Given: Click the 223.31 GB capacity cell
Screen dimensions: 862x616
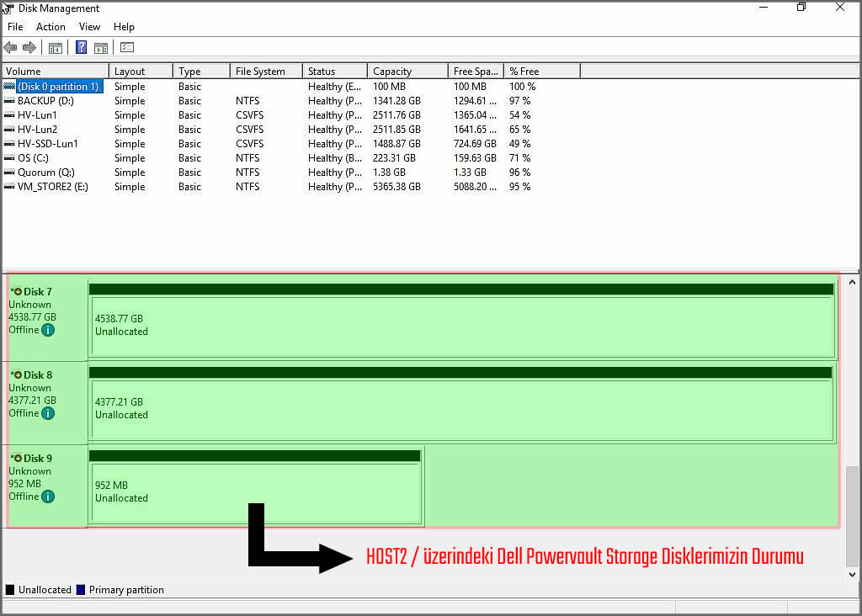Looking at the screenshot, I should point(394,158).
